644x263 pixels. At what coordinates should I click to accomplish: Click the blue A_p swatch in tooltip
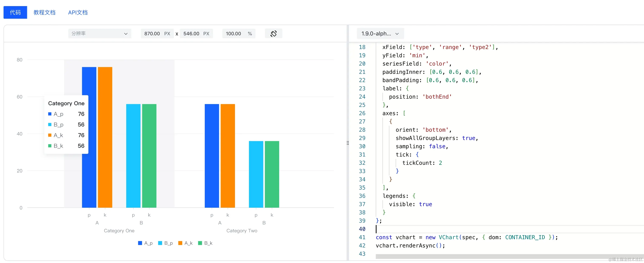(x=50, y=114)
